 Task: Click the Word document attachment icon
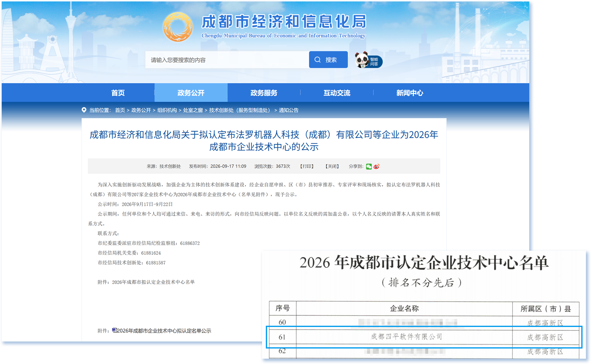tap(114, 330)
